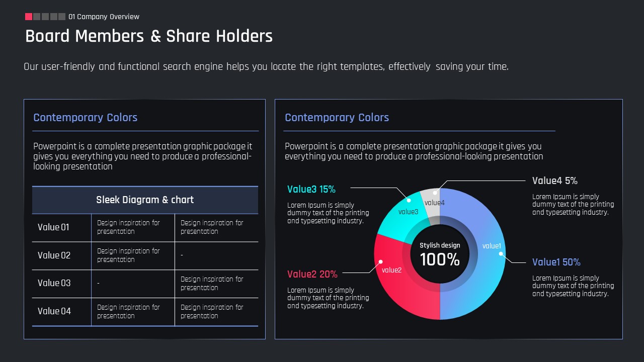Click the Value4 5% label
This screenshot has width=644, height=362.
[x=554, y=180]
